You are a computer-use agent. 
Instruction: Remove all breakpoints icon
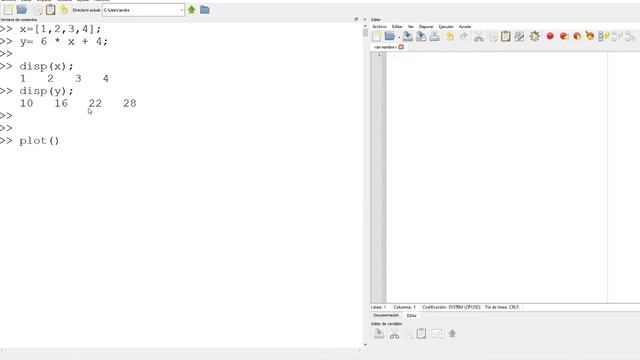(x=590, y=36)
